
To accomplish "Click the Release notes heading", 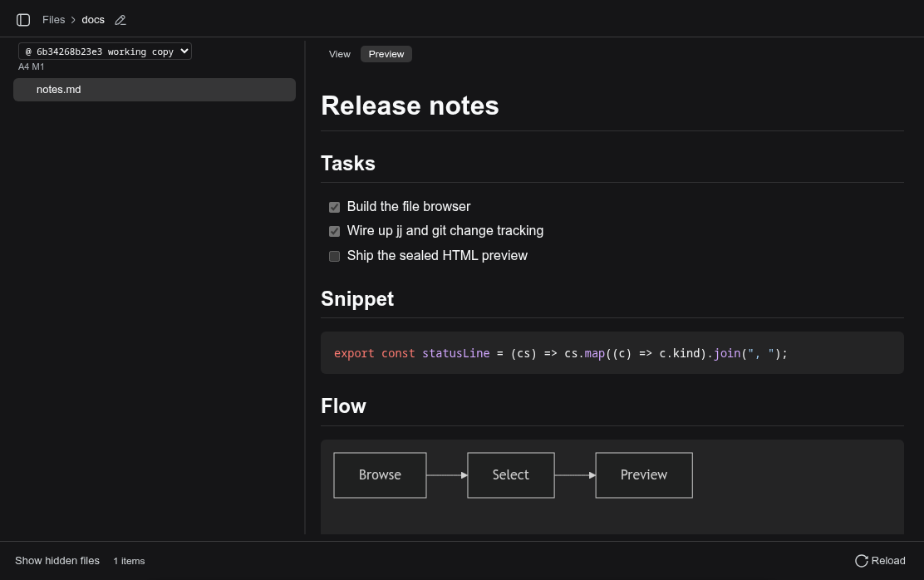I will tap(410, 106).
